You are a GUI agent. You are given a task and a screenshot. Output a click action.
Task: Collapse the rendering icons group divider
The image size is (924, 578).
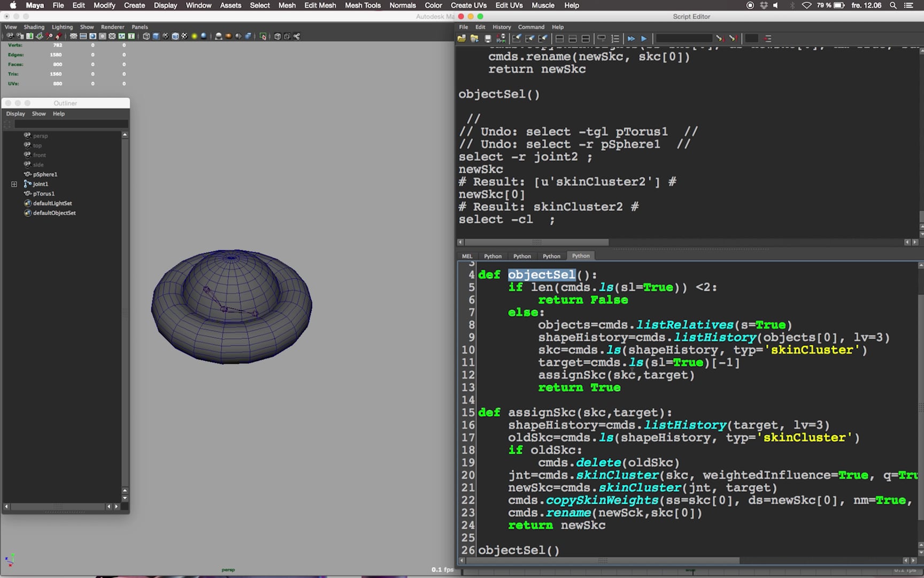3,36
